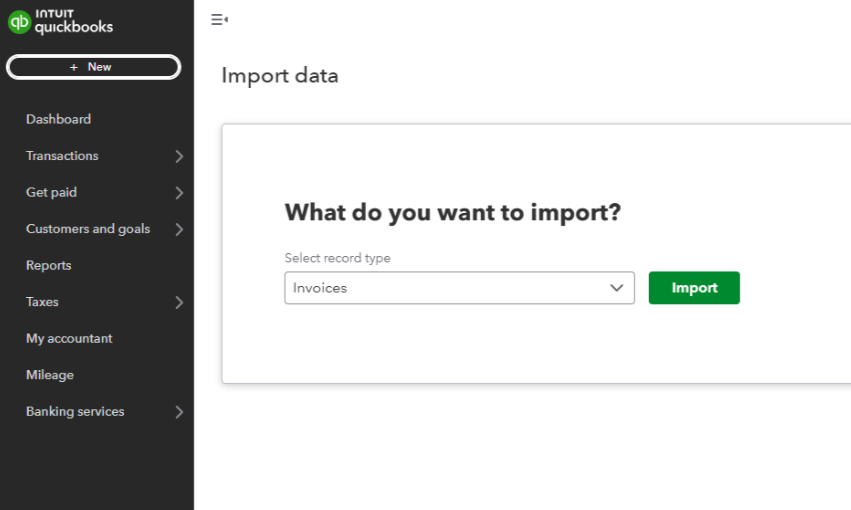The height and width of the screenshot is (510, 851).
Task: Click the green Import button
Action: click(694, 288)
